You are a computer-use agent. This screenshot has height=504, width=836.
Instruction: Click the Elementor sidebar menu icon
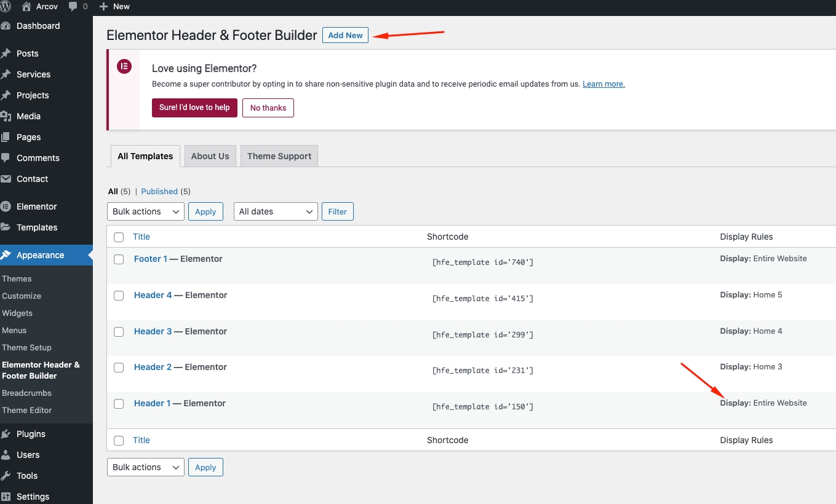point(6,207)
